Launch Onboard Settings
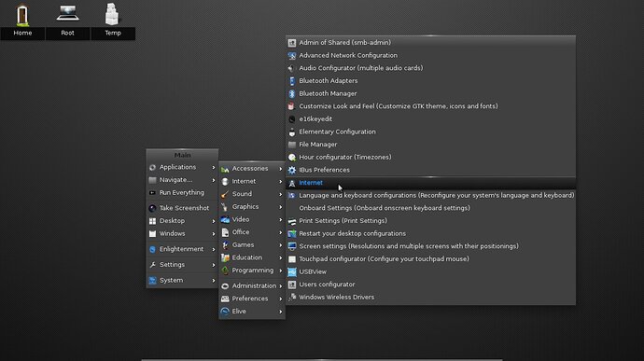 point(431,208)
